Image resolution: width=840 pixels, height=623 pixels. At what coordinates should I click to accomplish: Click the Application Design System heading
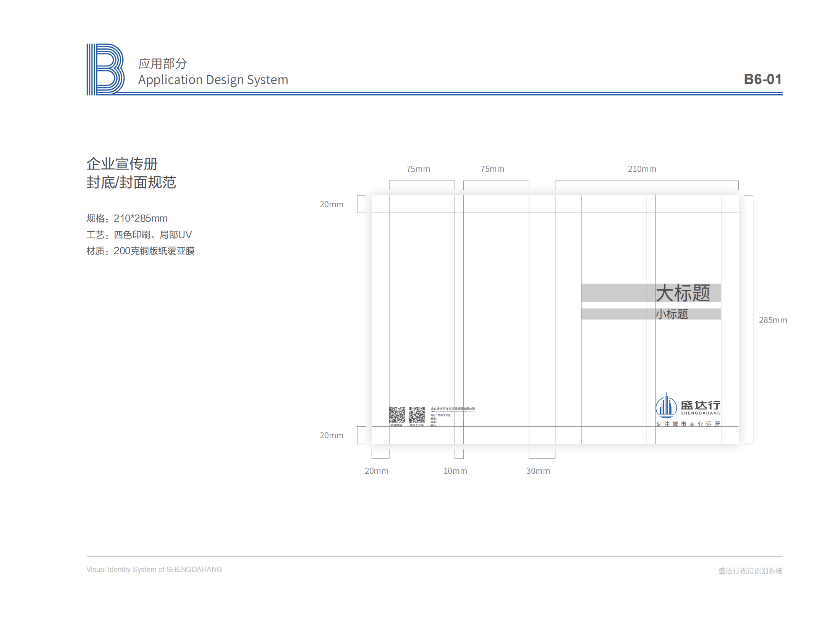pyautogui.click(x=213, y=80)
